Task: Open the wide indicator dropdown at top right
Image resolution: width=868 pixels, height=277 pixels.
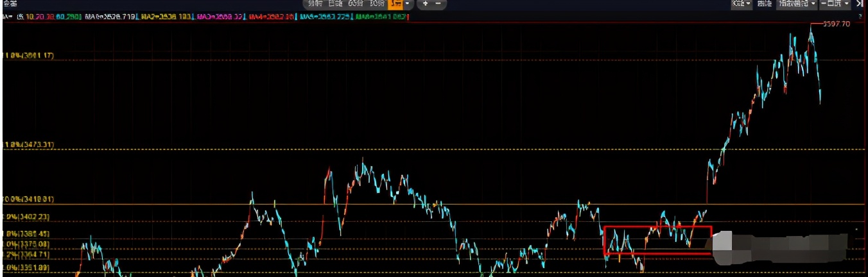Action: (x=797, y=4)
